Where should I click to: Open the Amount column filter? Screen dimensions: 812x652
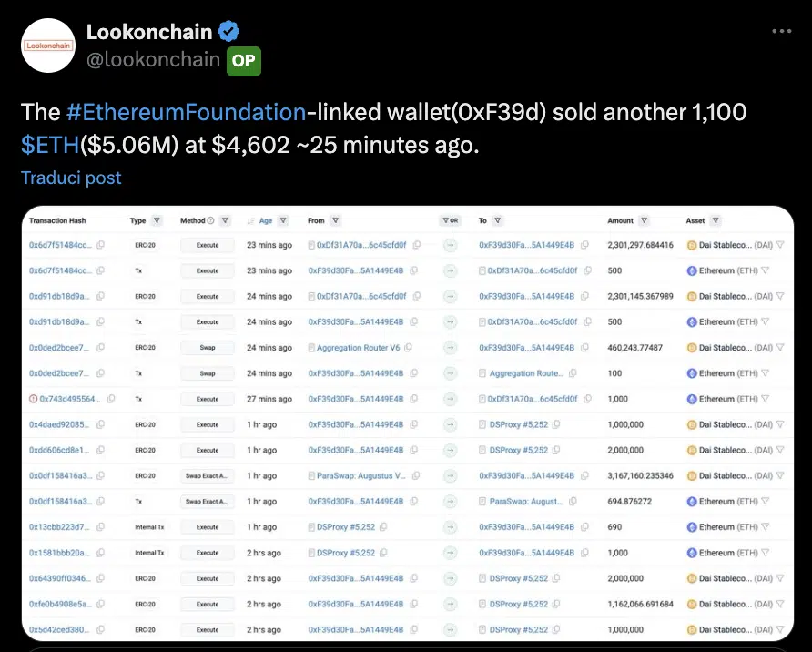point(645,221)
